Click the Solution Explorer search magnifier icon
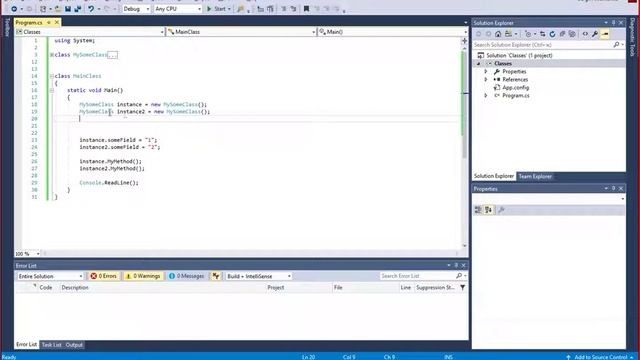Image resolution: width=640 pixels, height=360 pixels. 616,44
